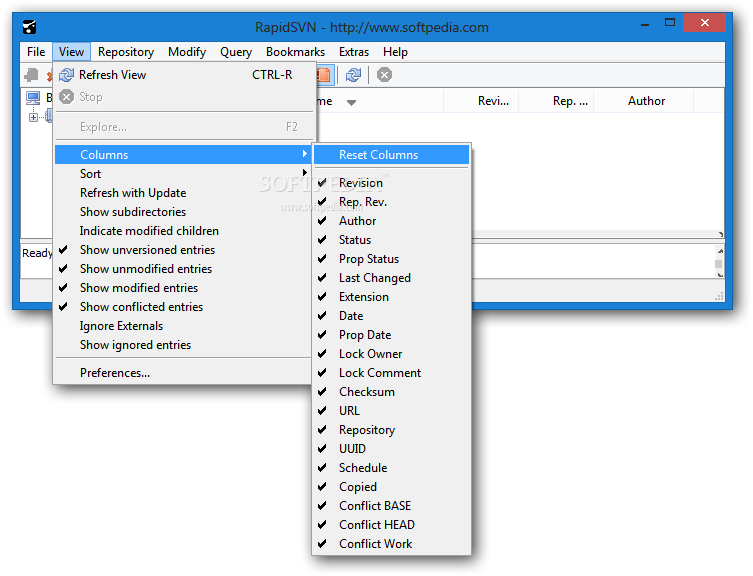
Task: Toggle the Prop Status column
Action: tap(391, 259)
